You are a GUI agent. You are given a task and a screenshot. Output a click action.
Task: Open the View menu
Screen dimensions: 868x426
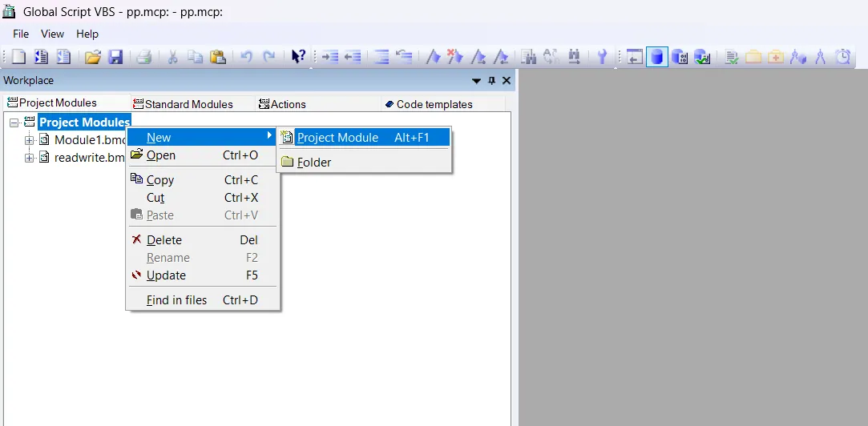coord(53,34)
